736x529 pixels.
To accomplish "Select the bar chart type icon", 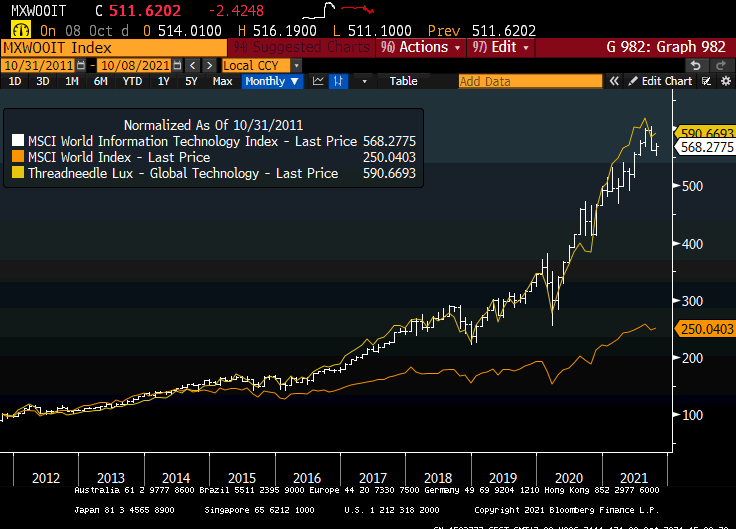I will point(338,81).
